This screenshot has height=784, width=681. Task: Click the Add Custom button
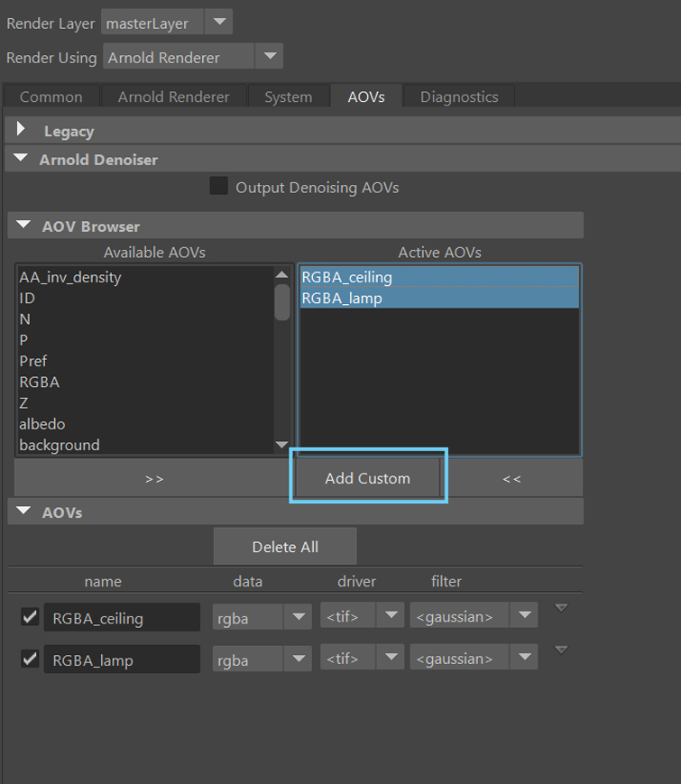coord(367,478)
